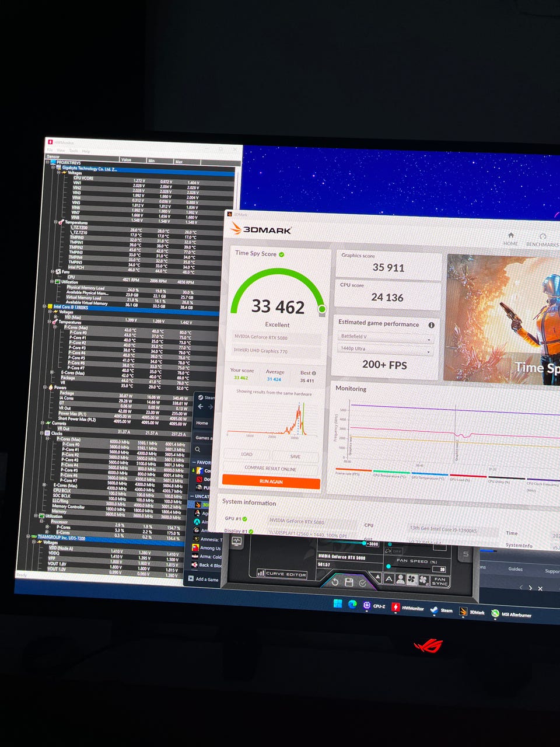Click Add a Game in Steam

pos(204,579)
